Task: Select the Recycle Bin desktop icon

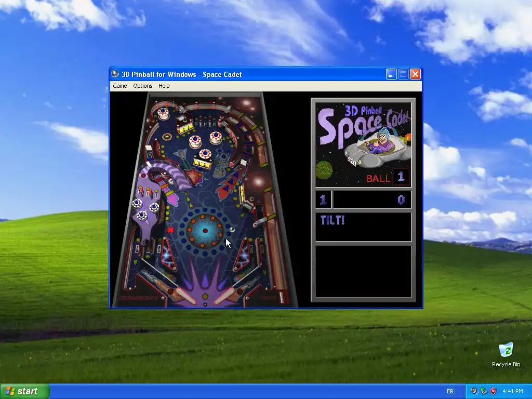Action: (x=506, y=354)
